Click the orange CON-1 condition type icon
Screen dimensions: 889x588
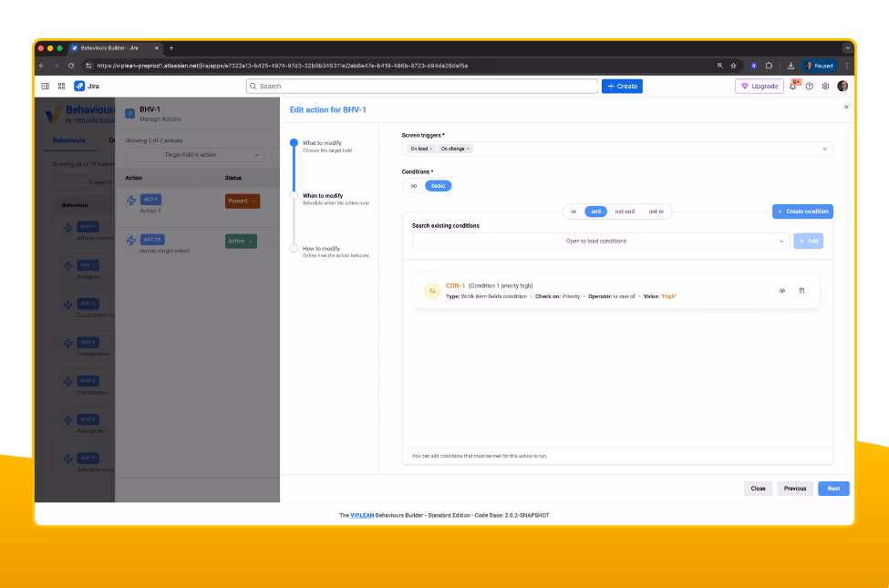tap(432, 291)
